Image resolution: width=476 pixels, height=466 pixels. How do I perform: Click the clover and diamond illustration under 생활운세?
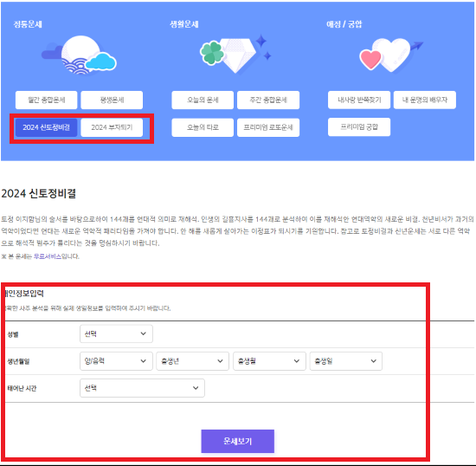pyautogui.click(x=235, y=54)
